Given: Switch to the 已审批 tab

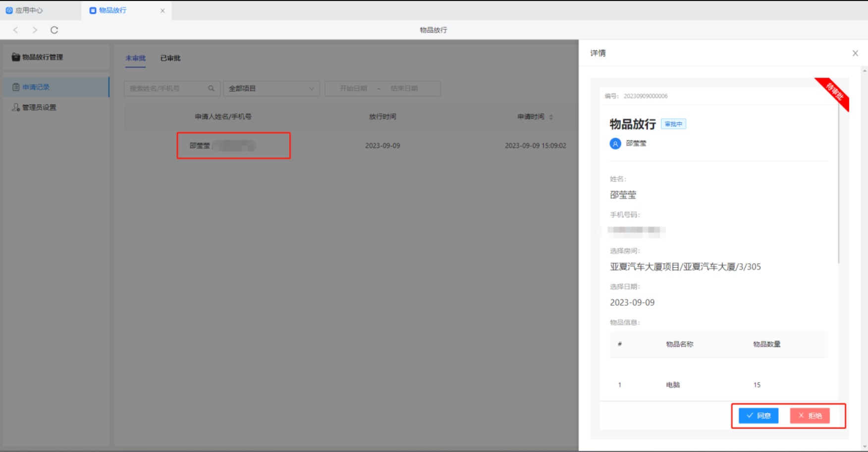Looking at the screenshot, I should (170, 58).
